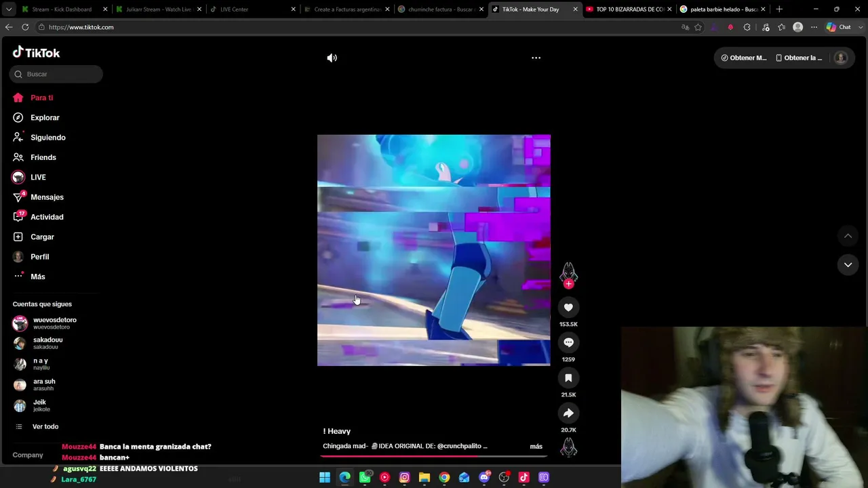This screenshot has height=488, width=868.
Task: Open the profile avatar menu at top right
Action: [840, 58]
